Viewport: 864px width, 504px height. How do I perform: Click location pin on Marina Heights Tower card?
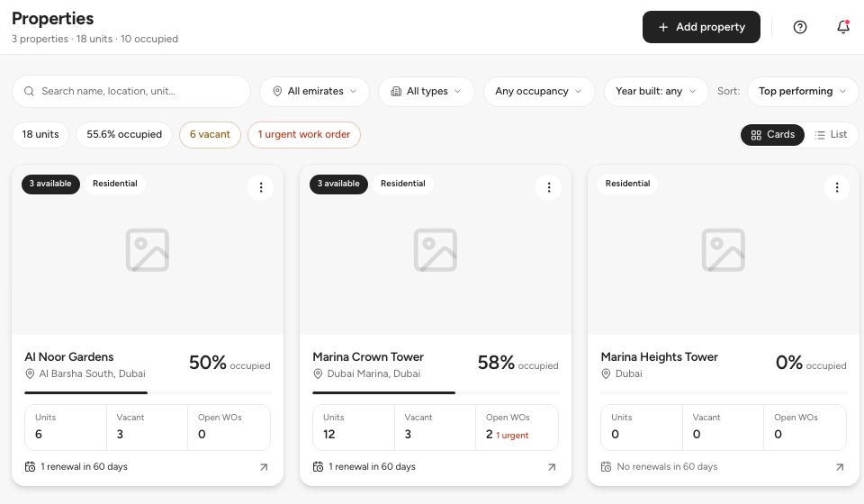point(606,374)
